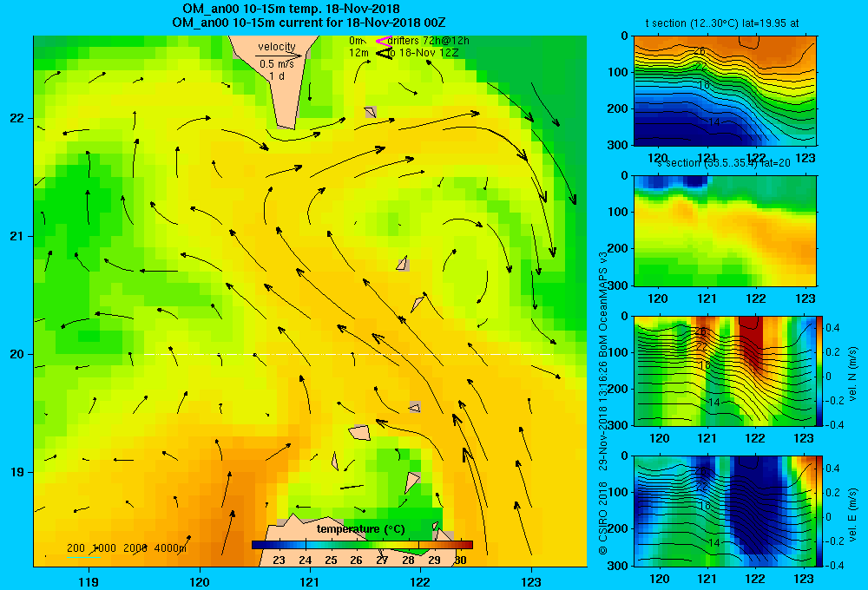
Task: Click the main temperature colorbar
Action: 362,545
